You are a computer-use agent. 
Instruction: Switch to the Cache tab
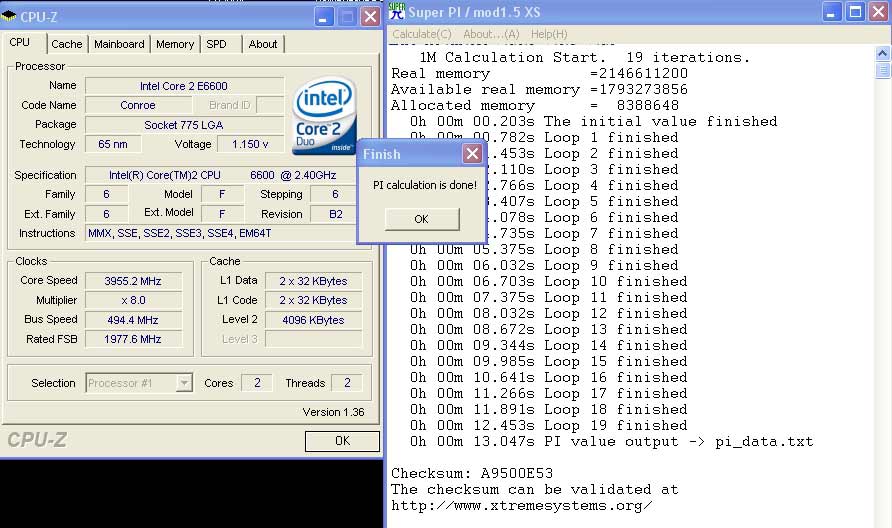point(67,44)
